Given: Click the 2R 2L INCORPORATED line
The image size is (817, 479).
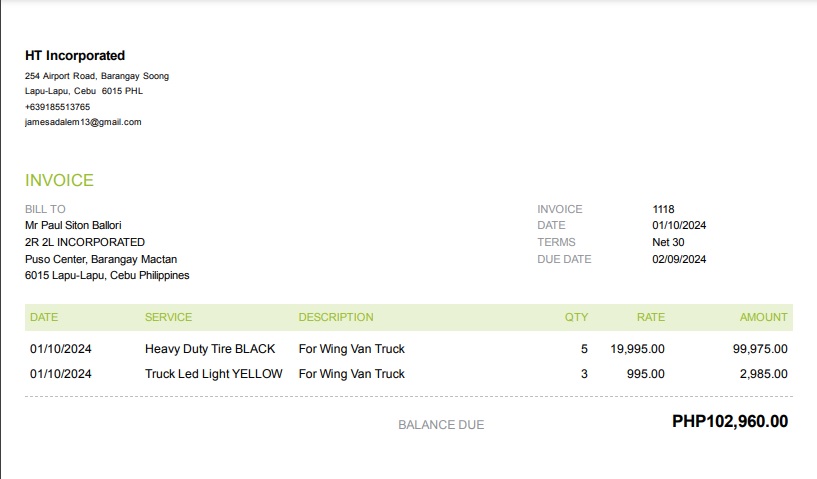Looking at the screenshot, I should [x=85, y=242].
